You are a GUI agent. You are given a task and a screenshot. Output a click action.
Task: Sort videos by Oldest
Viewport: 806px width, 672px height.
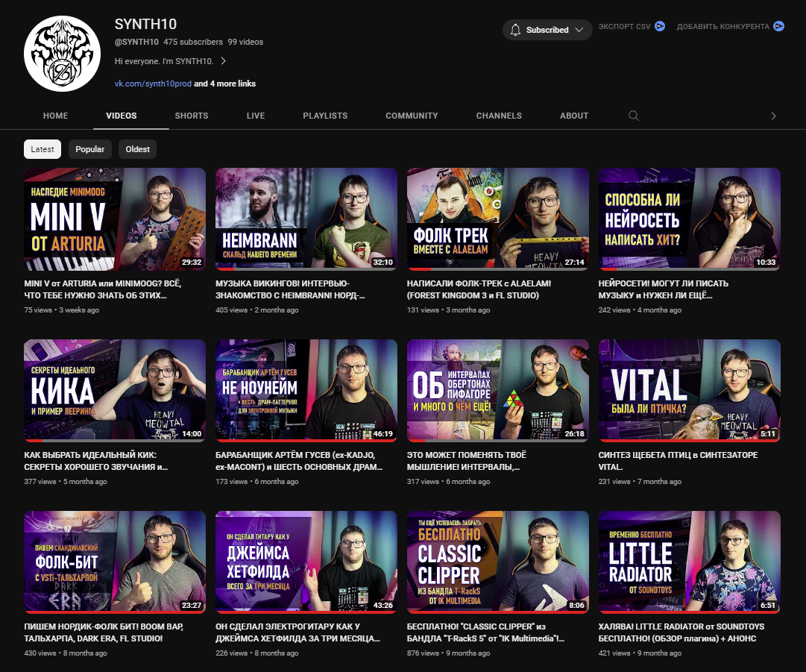pyautogui.click(x=137, y=149)
